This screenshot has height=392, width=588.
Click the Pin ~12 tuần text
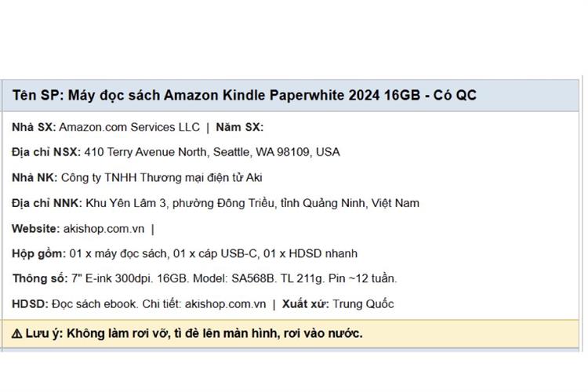click(363, 278)
